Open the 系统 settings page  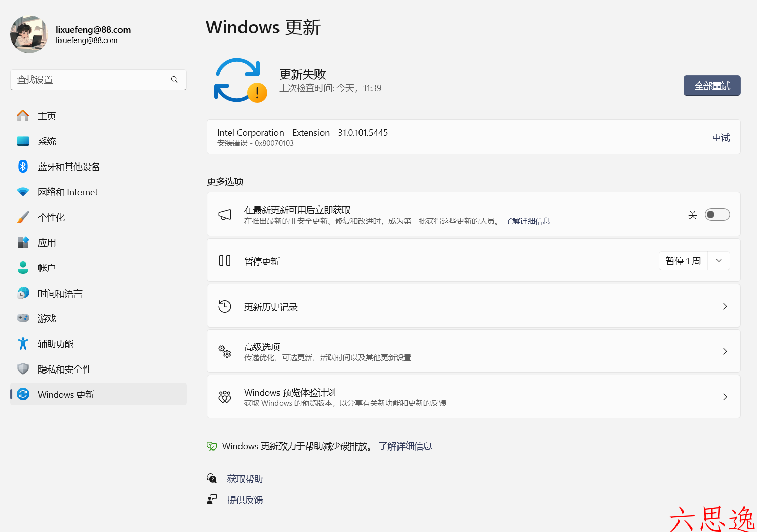(x=47, y=141)
